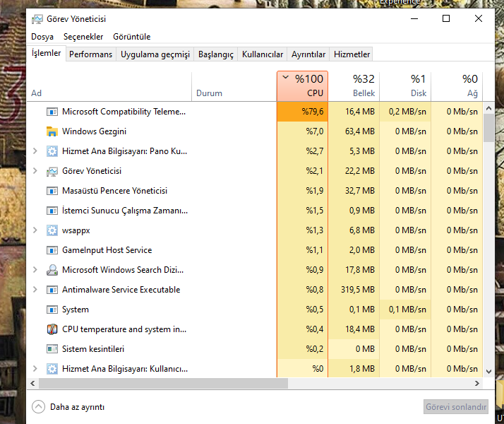Click the horizontal scrollbar right arrow
This screenshot has width=504, height=424.
point(477,383)
